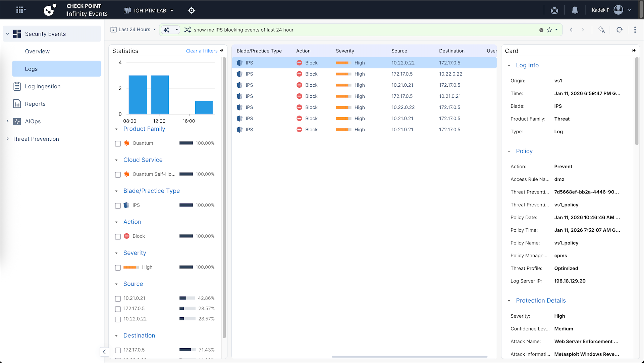This screenshot has width=644, height=363.
Task: Open the IOH-PTM LAB account selector
Action: click(x=149, y=10)
